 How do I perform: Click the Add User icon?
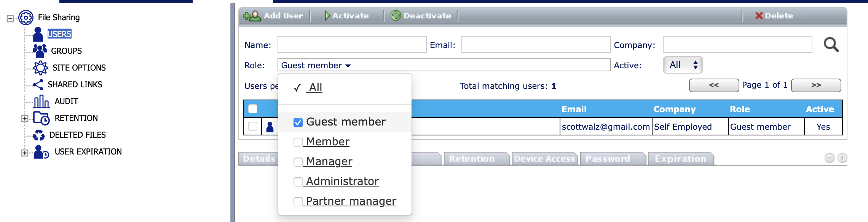pos(252,16)
